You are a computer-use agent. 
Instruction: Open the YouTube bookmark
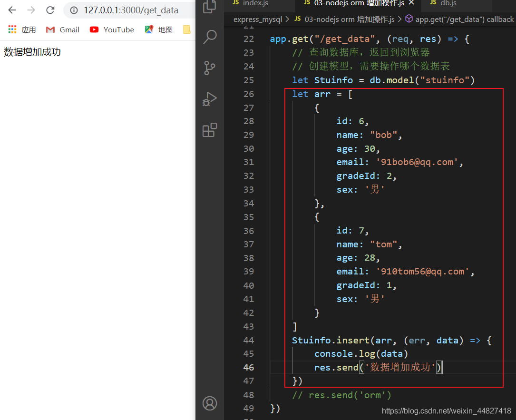[x=112, y=29]
